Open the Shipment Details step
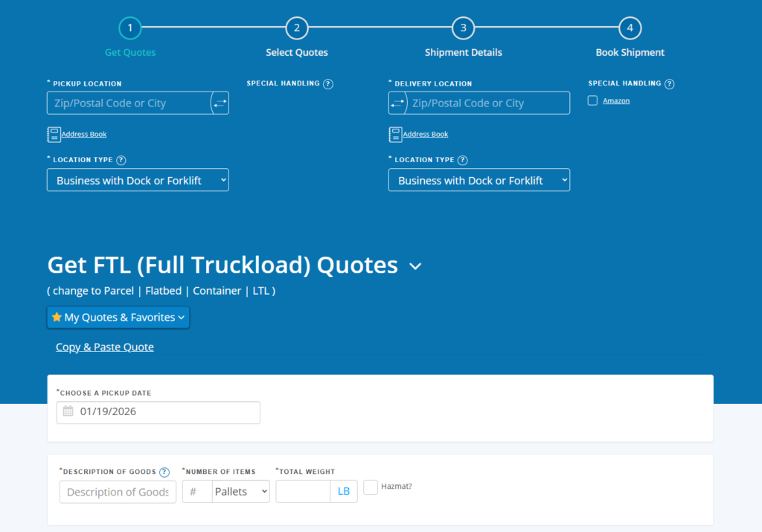Image resolution: width=762 pixels, height=532 pixels. (463, 28)
